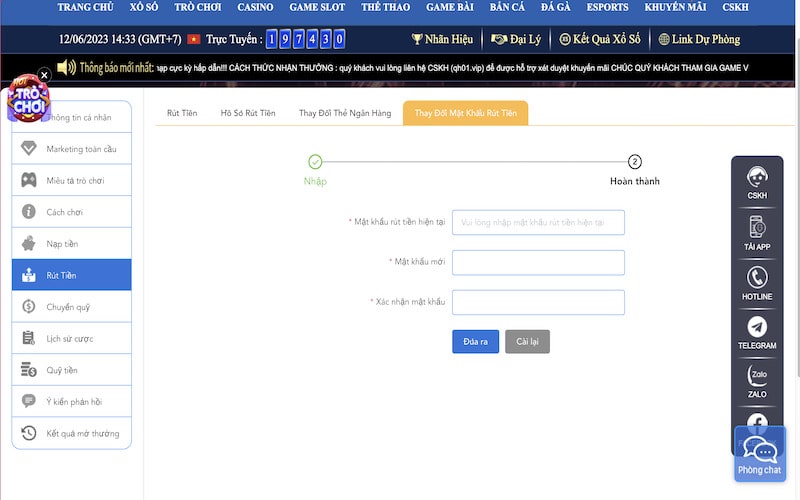Image resolution: width=800 pixels, height=500 pixels.
Task: Close the Trò Chơi hot badge
Action: [44, 75]
